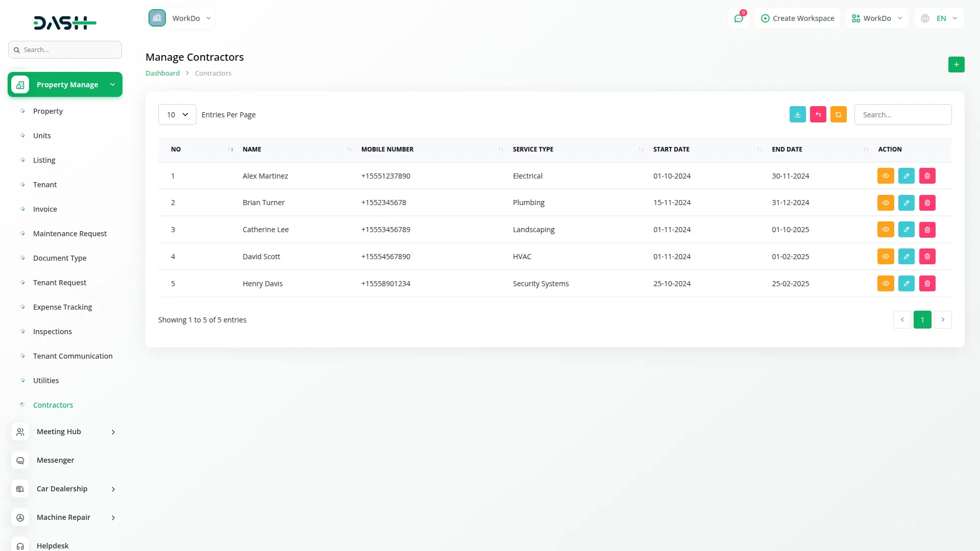
Task: Click the pink reset undo icon
Action: point(818,115)
